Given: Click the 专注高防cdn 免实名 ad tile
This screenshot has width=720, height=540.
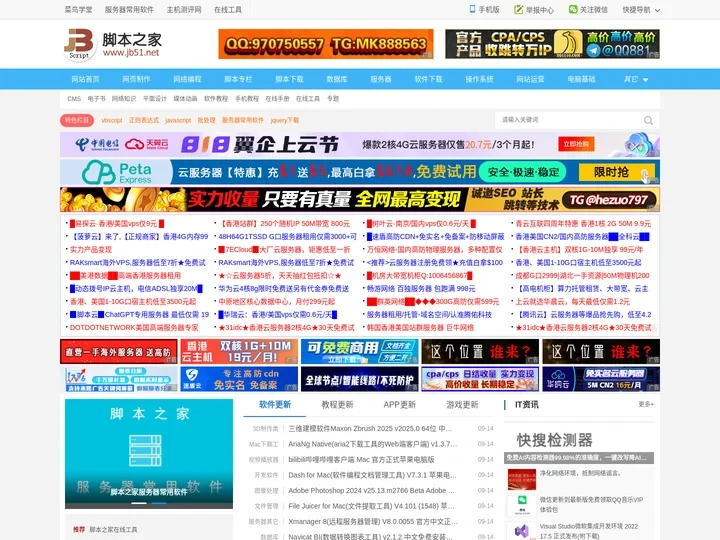Looking at the screenshot, I should [239, 379].
